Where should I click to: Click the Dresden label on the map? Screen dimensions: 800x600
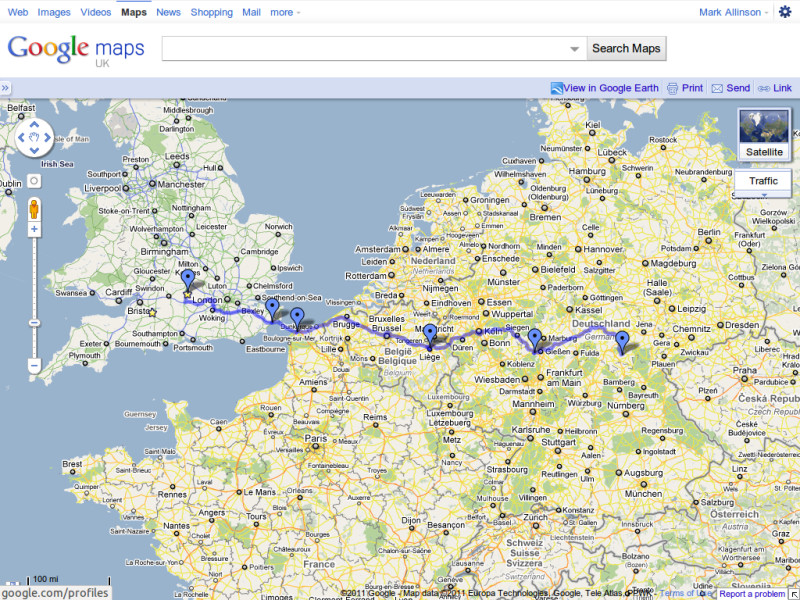[742, 325]
